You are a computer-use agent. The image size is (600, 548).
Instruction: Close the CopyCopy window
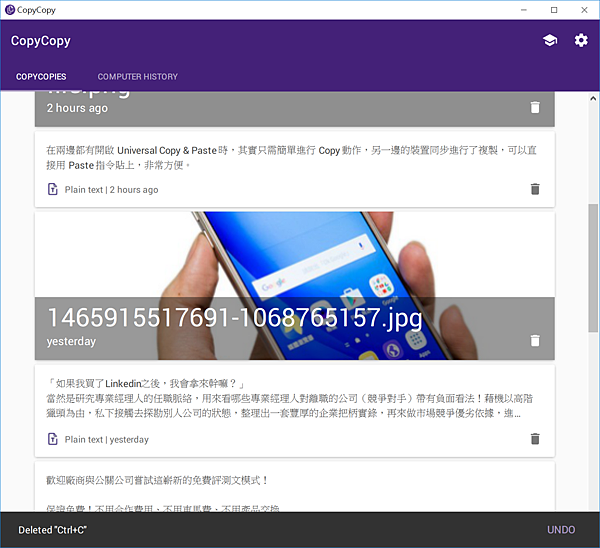584,10
